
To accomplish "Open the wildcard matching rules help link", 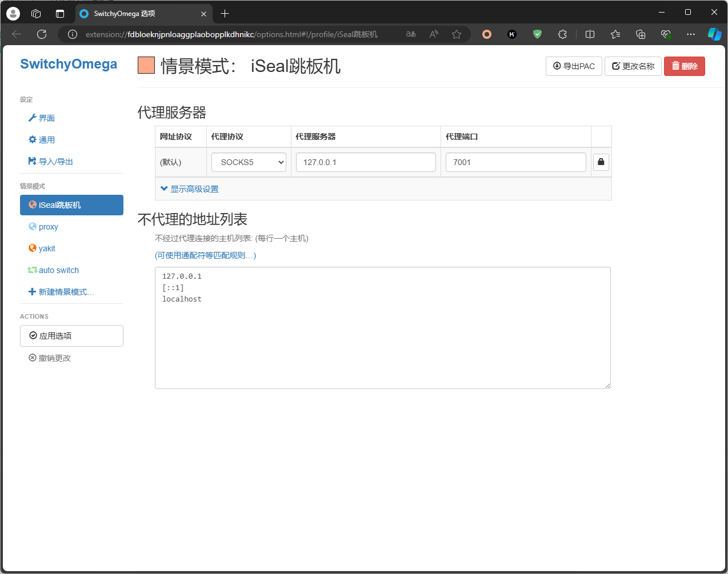I will [205, 255].
